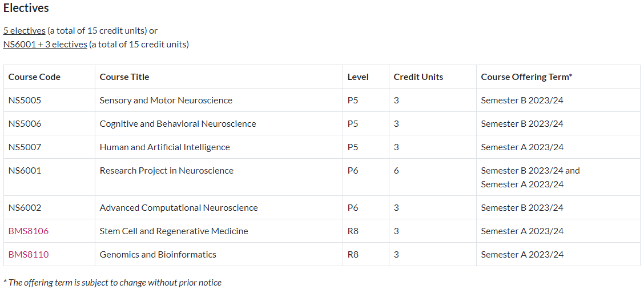Click the offering term footnote text
The height and width of the screenshot is (289, 644).
(112, 282)
